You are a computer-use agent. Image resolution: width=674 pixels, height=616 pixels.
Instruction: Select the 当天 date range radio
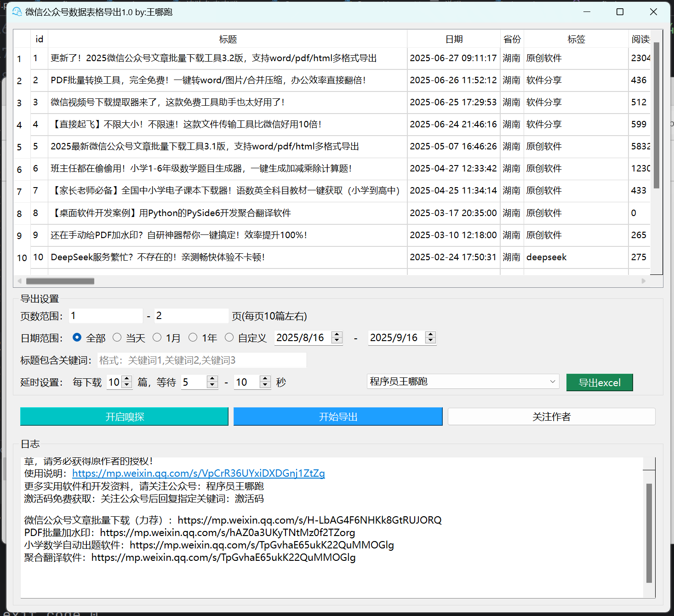[117, 337]
